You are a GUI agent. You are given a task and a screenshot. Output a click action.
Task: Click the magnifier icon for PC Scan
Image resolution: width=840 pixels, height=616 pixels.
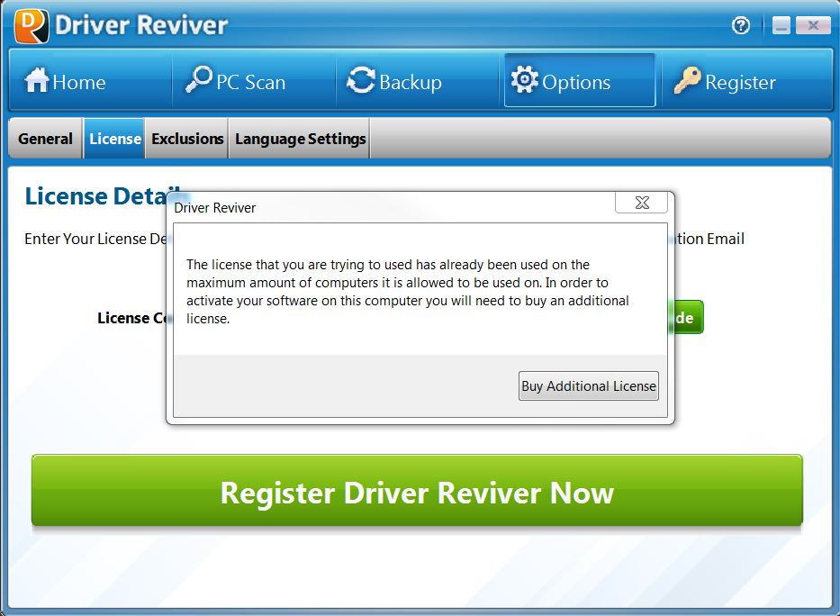[199, 79]
